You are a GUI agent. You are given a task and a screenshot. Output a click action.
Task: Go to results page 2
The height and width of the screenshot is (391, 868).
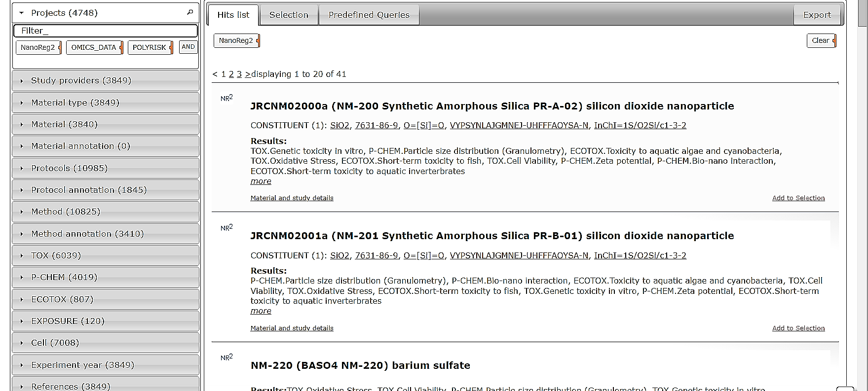[x=231, y=74]
